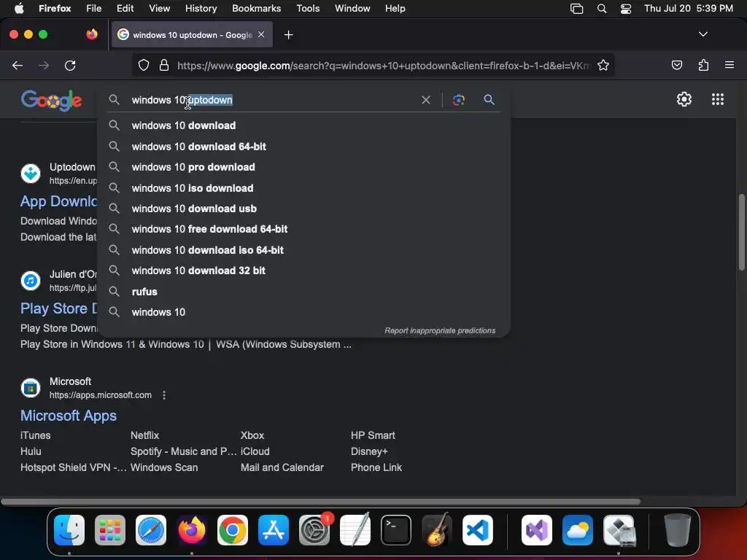Open the Microsoft Apps result link
This screenshot has height=560, width=747.
69,416
